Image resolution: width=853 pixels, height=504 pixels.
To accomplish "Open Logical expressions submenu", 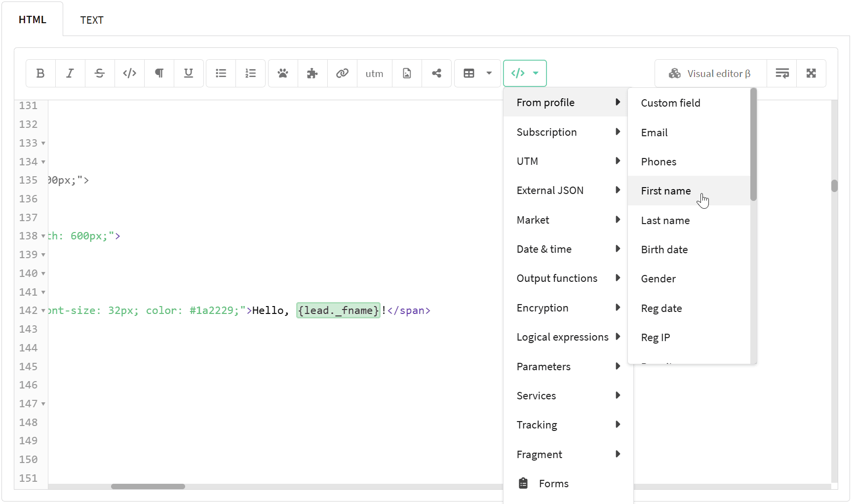I will [565, 337].
